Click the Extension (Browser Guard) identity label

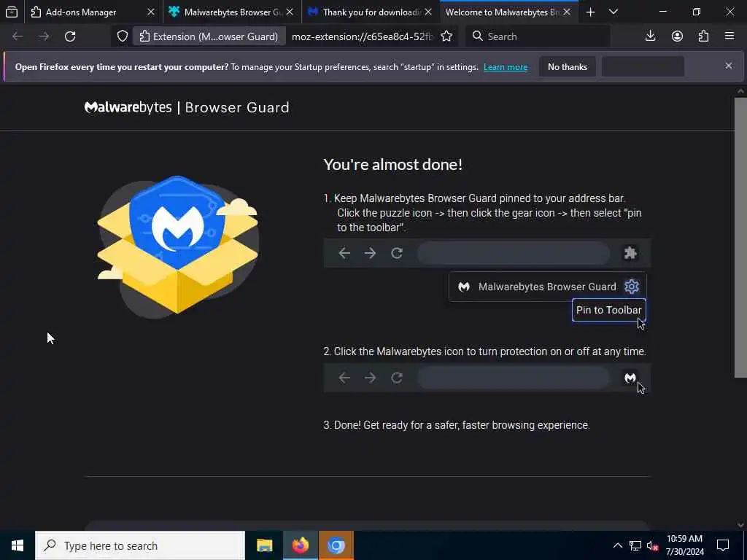[209, 36]
